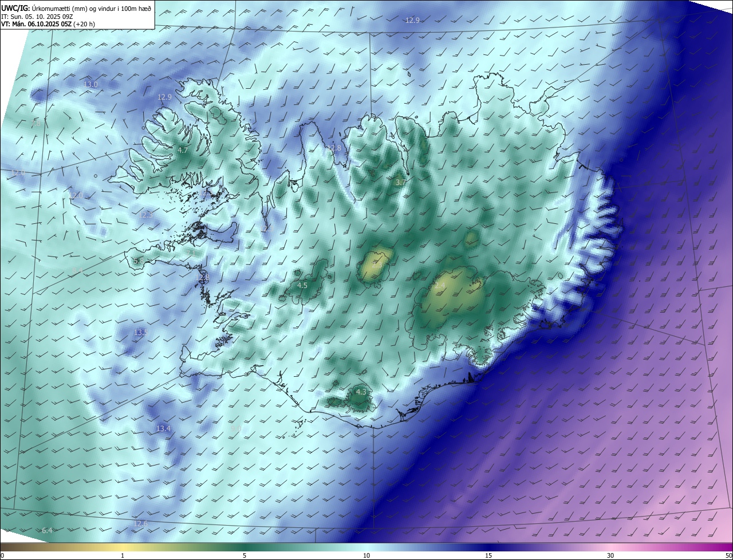Click the 7.8 value label on the map

point(36,123)
